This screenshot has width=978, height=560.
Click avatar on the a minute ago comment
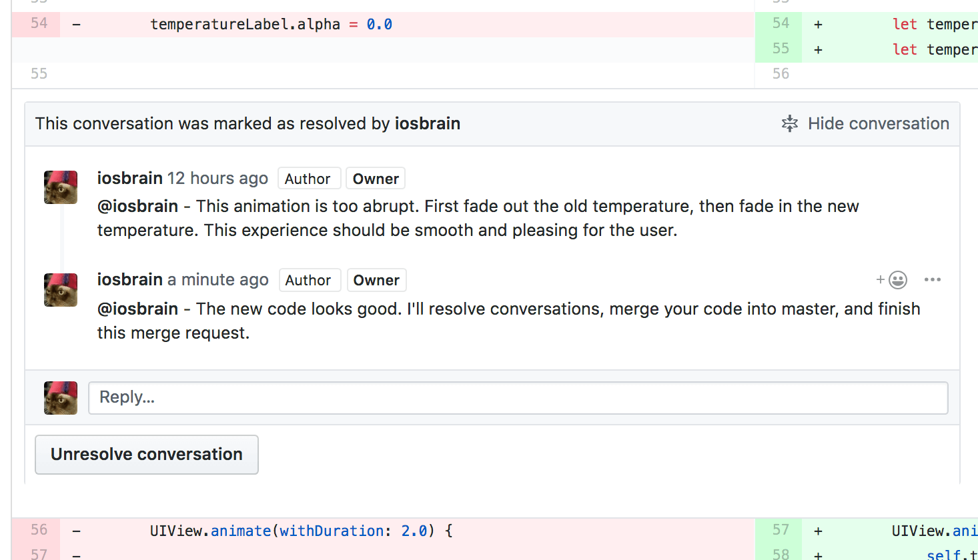[61, 290]
